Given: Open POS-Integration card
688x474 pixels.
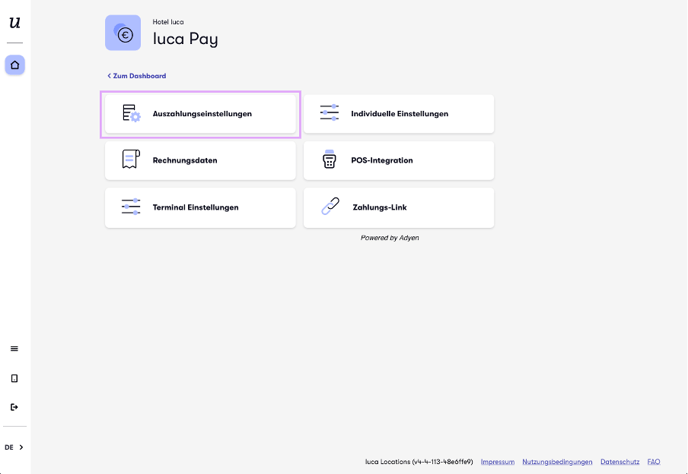Looking at the screenshot, I should [399, 161].
